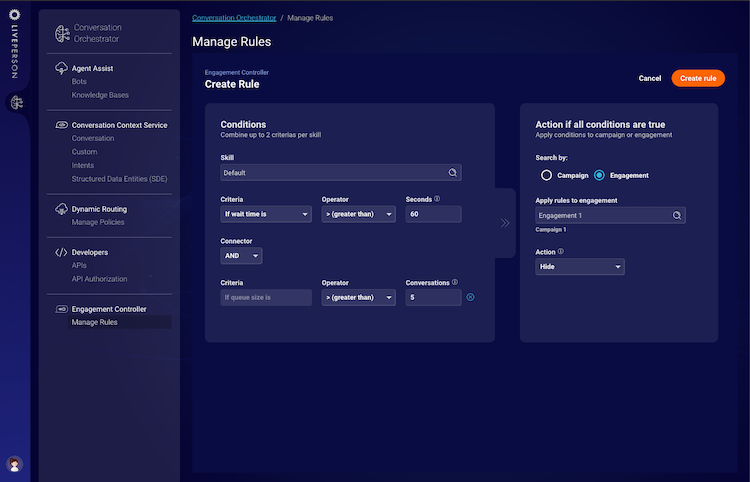Click the 'Manage Rules' breadcrumb text
Screen dimensions: 750x482
pos(310,18)
